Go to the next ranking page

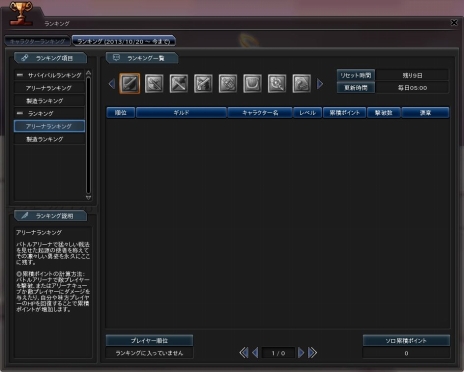[301, 352]
